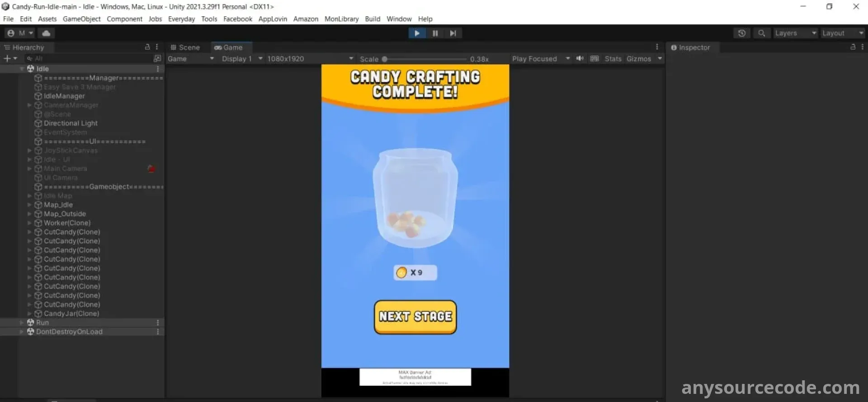Pause the running game
The width and height of the screenshot is (868, 402).
pos(435,33)
